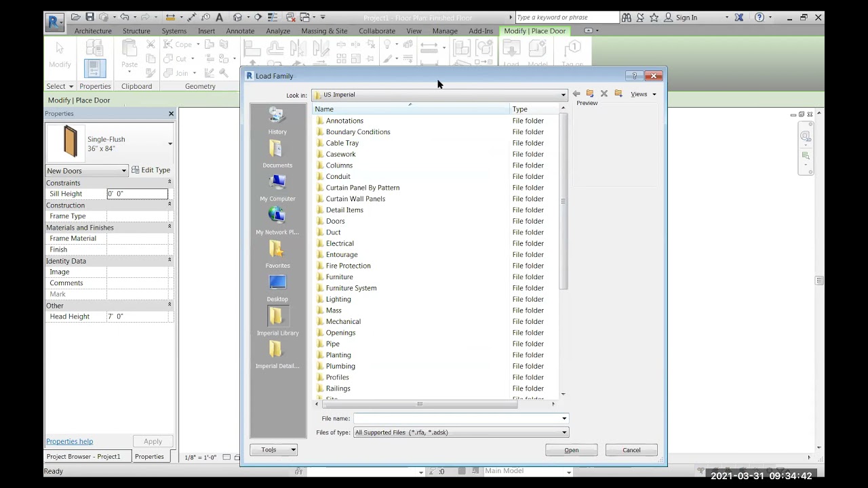Image resolution: width=868 pixels, height=488 pixels.
Task: Select the Imperial Library shortcut
Action: pyautogui.click(x=277, y=321)
